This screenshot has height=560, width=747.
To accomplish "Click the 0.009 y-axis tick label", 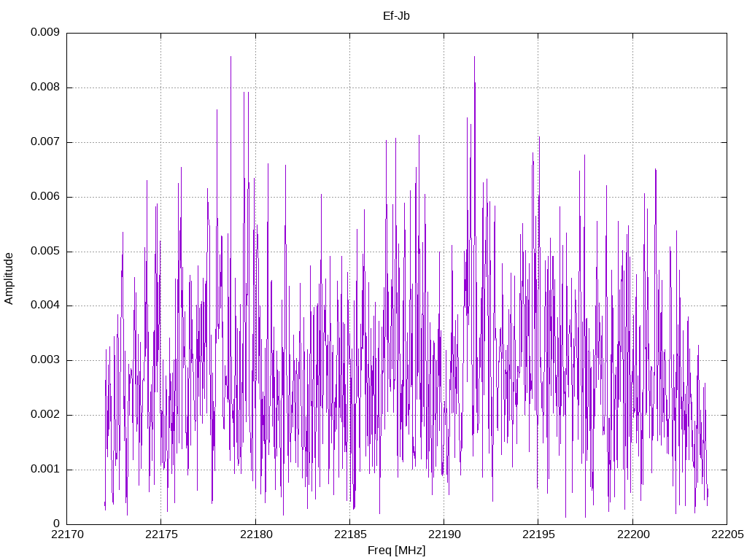I will point(45,32).
